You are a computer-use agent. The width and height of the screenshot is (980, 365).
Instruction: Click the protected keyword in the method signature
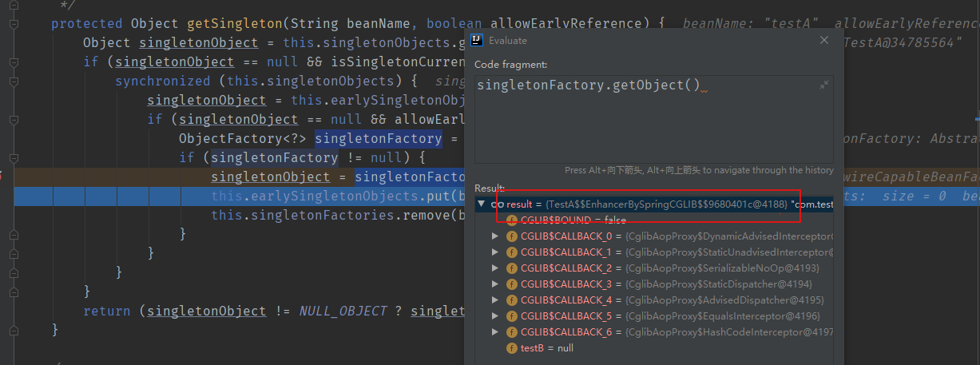coord(87,23)
